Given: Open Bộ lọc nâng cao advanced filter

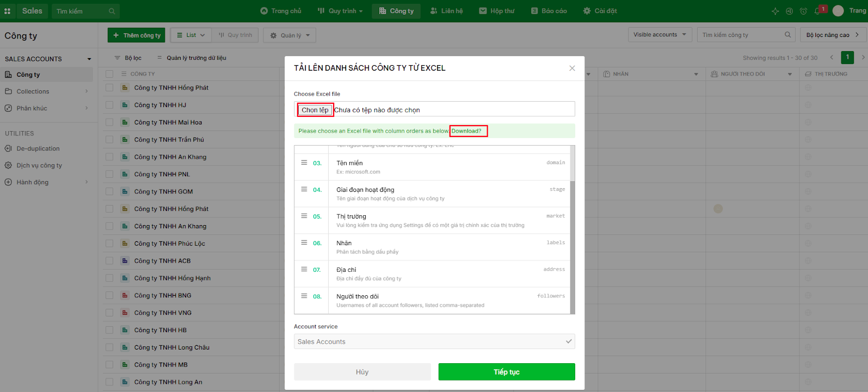Looking at the screenshot, I should tap(833, 35).
